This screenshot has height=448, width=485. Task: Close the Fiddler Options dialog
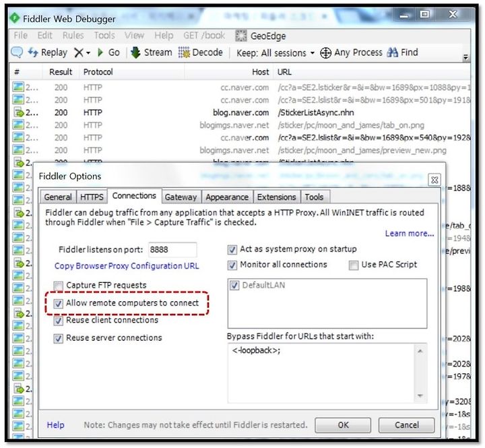[434, 180]
